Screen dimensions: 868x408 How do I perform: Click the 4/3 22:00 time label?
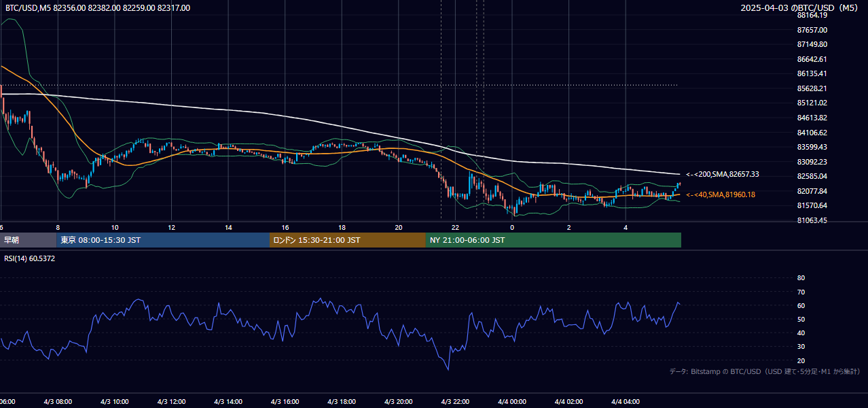click(x=455, y=402)
